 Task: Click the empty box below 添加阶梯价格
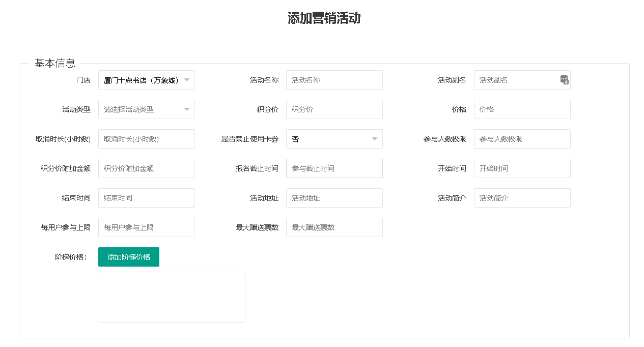tap(171, 297)
